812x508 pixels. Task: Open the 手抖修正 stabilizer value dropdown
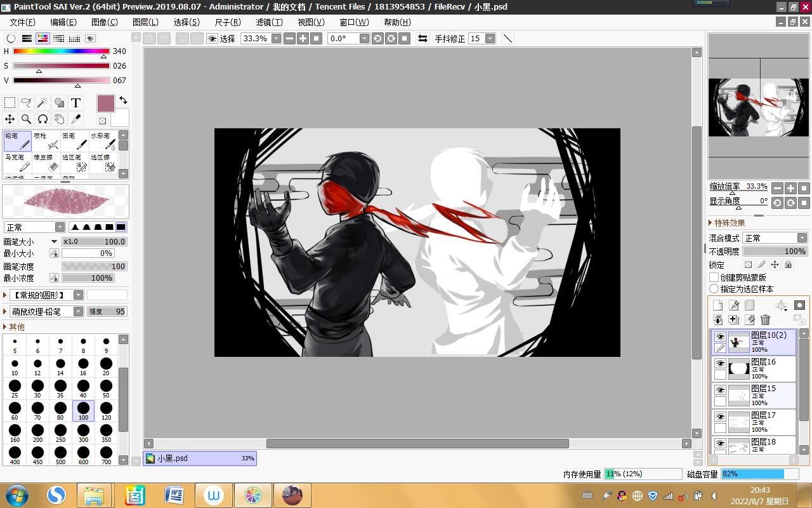pos(490,39)
